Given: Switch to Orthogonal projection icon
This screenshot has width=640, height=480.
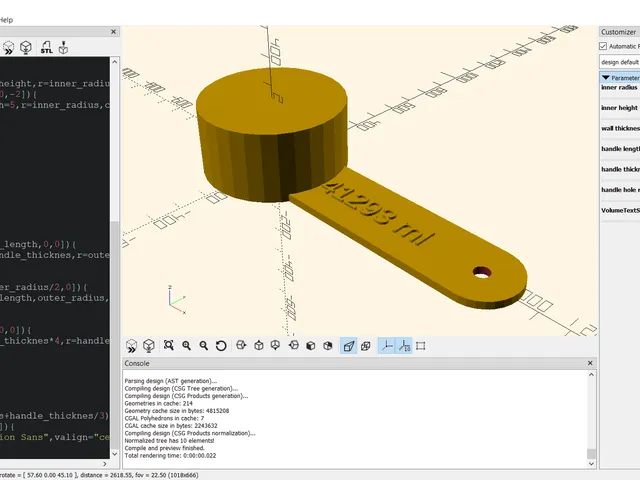Looking at the screenshot, I should point(366,346).
